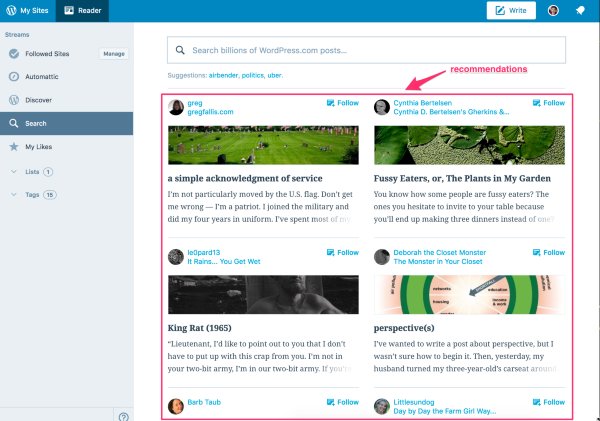Open It Rains... You Get Wet link

tap(223, 262)
